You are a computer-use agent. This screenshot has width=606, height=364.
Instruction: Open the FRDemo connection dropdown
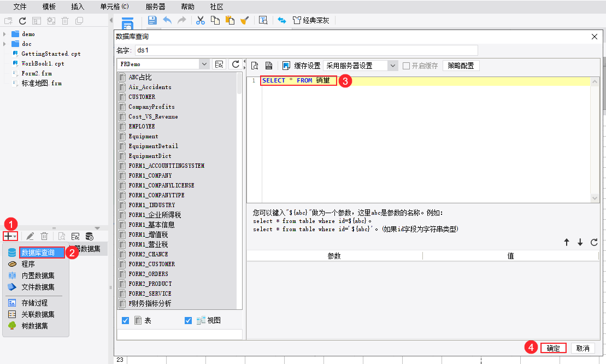(x=204, y=64)
